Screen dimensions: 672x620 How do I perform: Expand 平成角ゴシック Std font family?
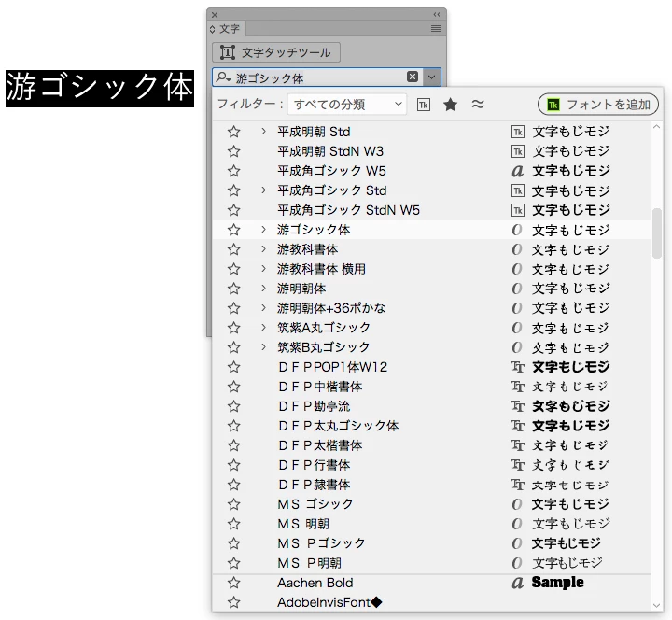pos(263,190)
